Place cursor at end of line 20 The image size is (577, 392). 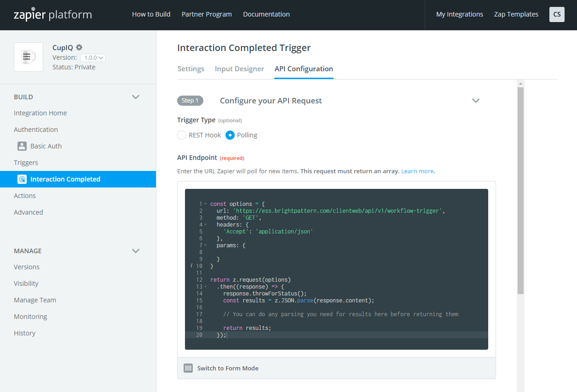click(227, 335)
